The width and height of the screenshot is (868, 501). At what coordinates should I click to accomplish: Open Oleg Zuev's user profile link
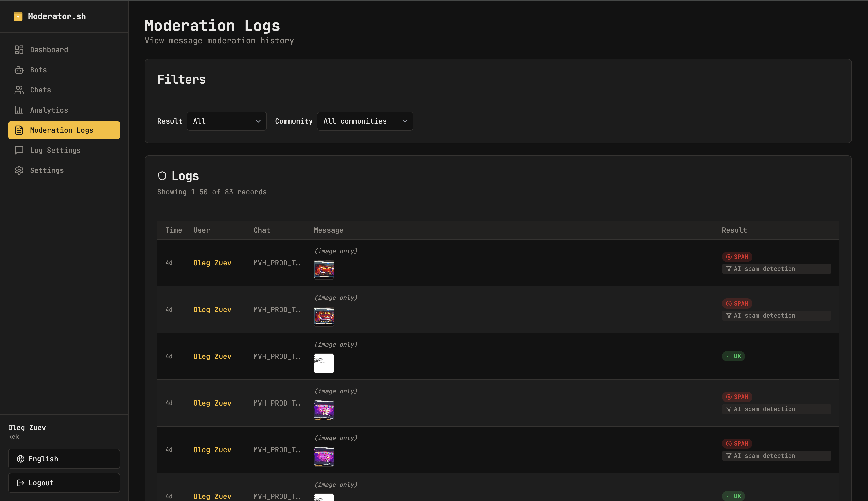212,263
